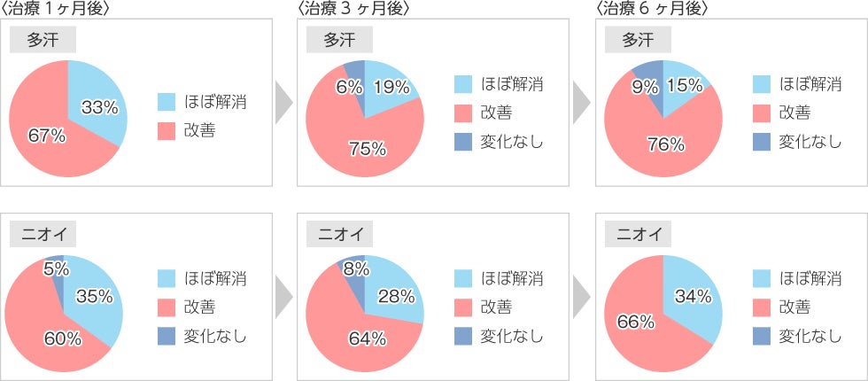
Task: Click the 改善 pink swatch in 6-month ニオイ legend
Action: click(763, 307)
